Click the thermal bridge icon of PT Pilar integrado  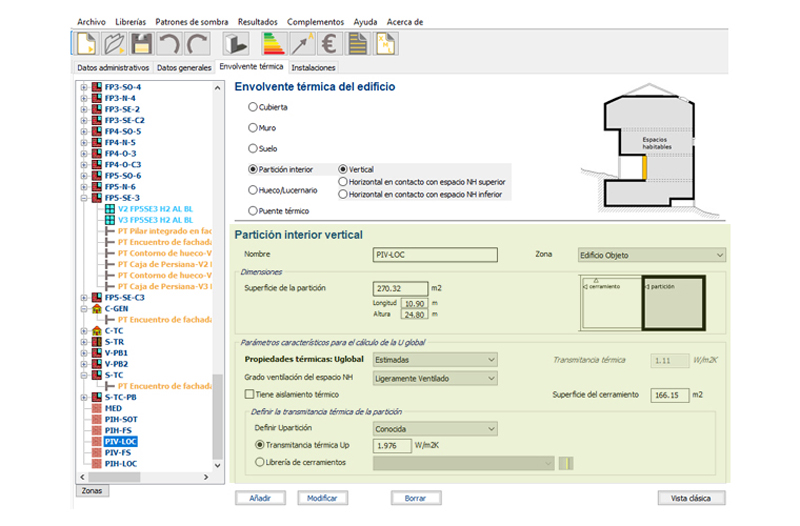click(110, 231)
